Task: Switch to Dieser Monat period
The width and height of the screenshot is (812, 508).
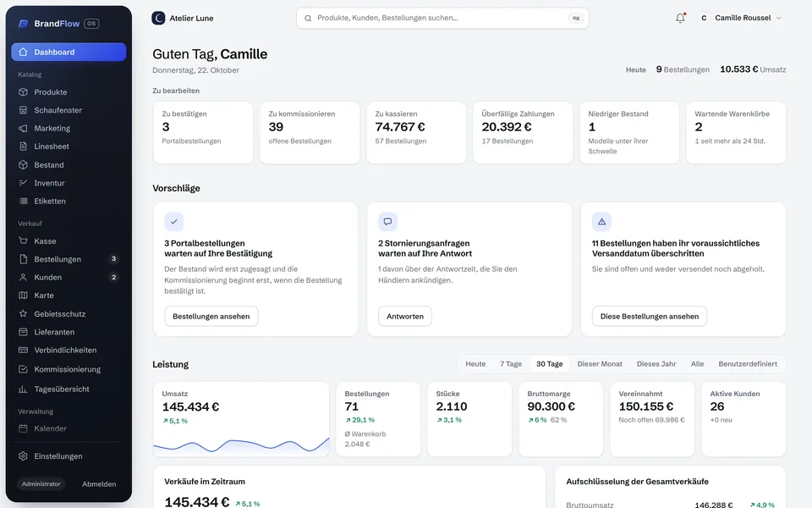Action: point(600,364)
